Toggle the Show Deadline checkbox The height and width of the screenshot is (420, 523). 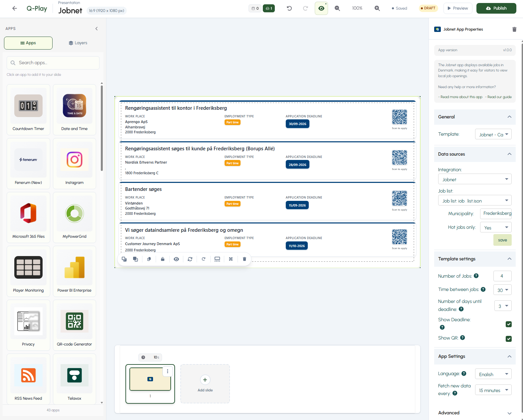pyautogui.click(x=509, y=324)
